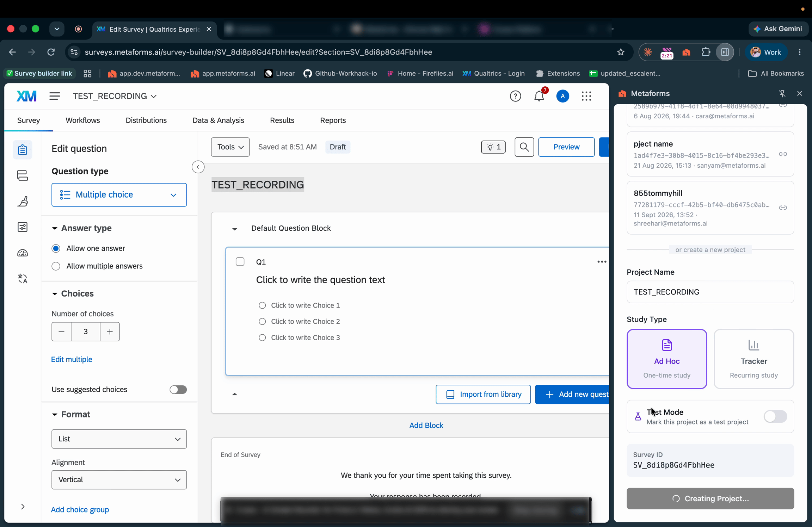812x527 pixels.
Task: Open the Quotas gauge icon in sidebar
Action: click(23, 253)
